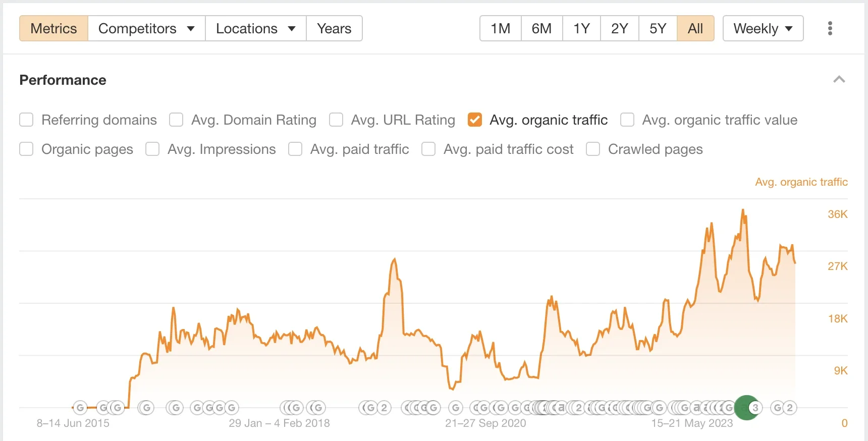Viewport: 868px width, 441px height.
Task: Select the Metrics tab
Action: [53, 28]
